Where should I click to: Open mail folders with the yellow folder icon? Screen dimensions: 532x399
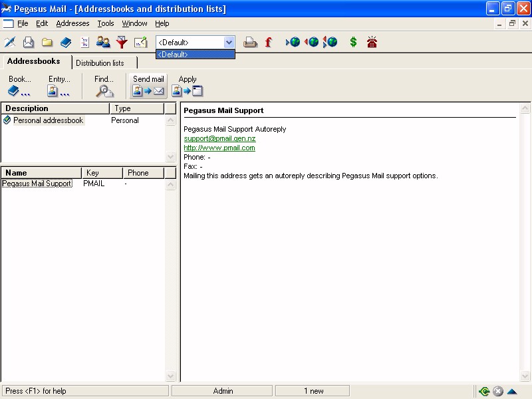(47, 43)
